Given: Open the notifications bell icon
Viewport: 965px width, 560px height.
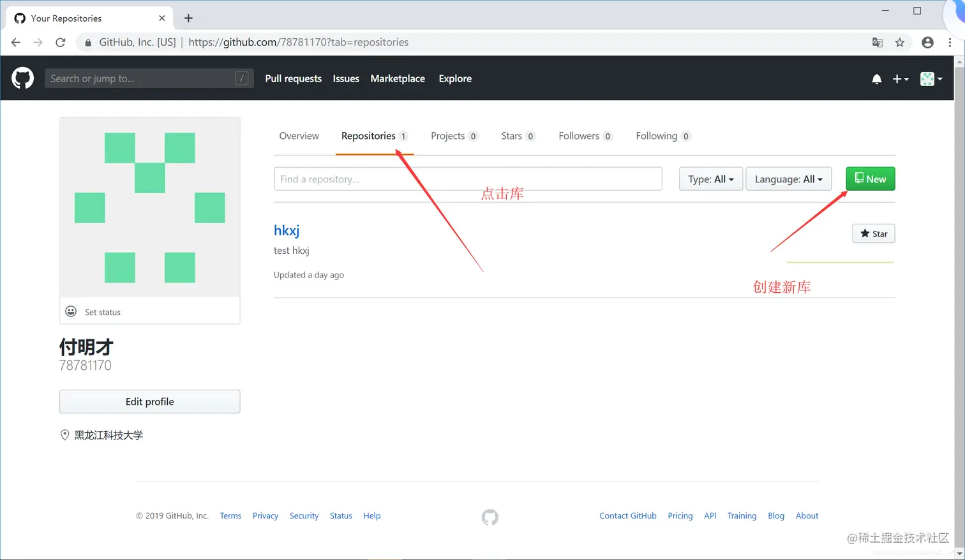Looking at the screenshot, I should pyautogui.click(x=876, y=79).
